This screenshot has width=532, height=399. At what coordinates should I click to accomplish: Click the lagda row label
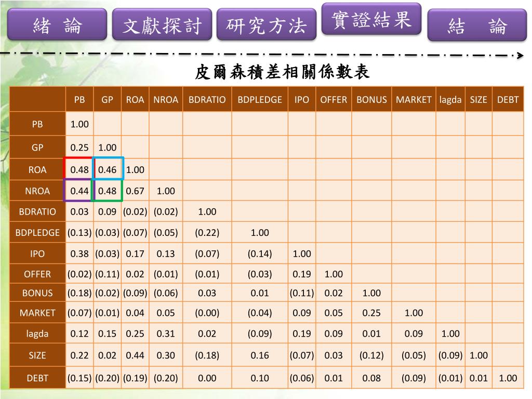(37, 334)
